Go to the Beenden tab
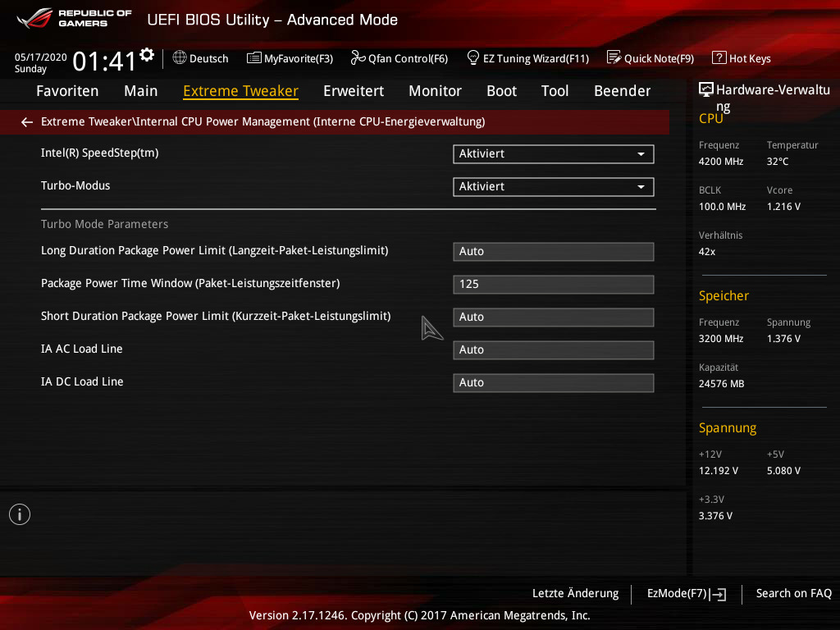This screenshot has height=630, width=840. pyautogui.click(x=622, y=91)
